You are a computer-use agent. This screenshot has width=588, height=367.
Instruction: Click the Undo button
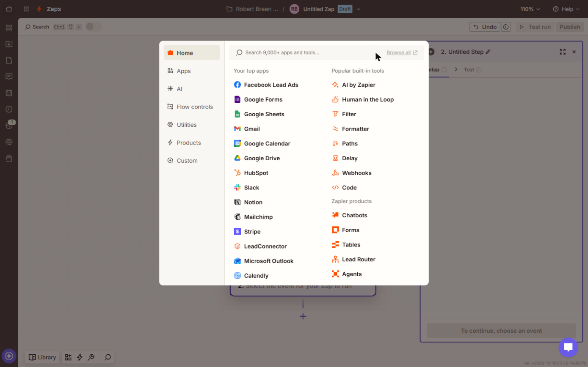pyautogui.click(x=485, y=27)
